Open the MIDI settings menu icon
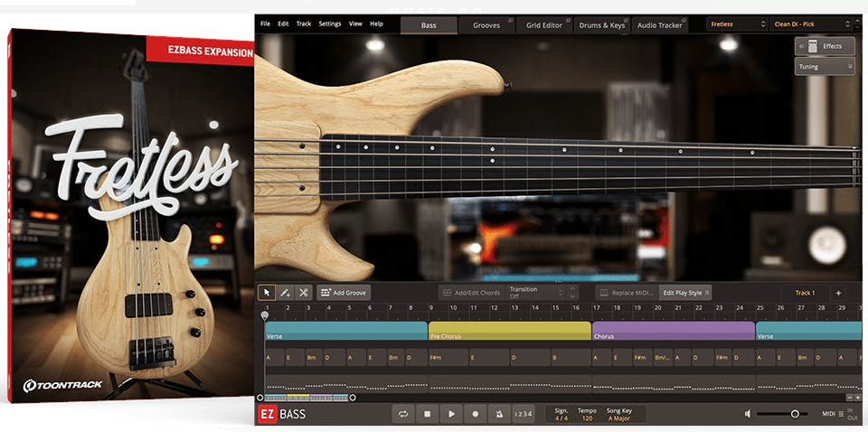The height and width of the screenshot is (432, 868). click(x=842, y=414)
